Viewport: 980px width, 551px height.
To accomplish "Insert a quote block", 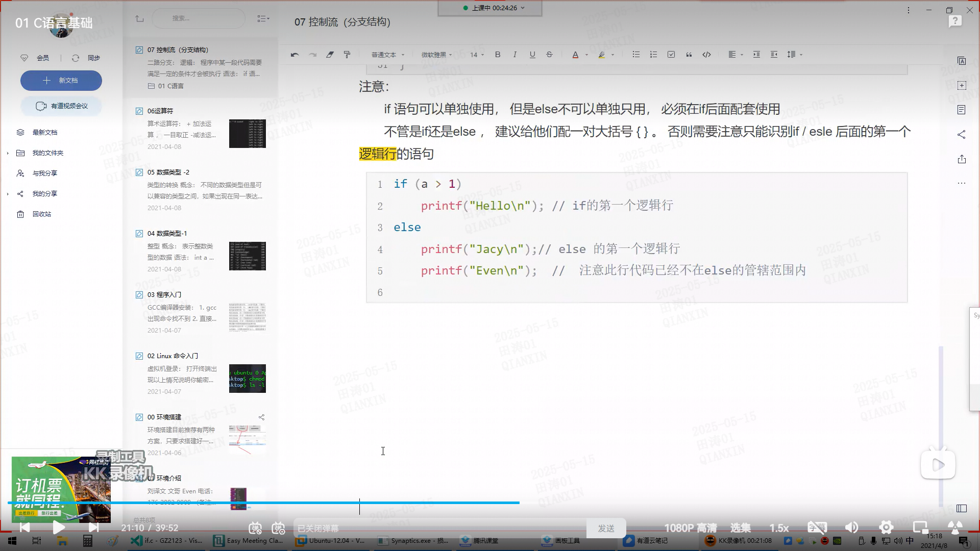I will click(x=689, y=55).
